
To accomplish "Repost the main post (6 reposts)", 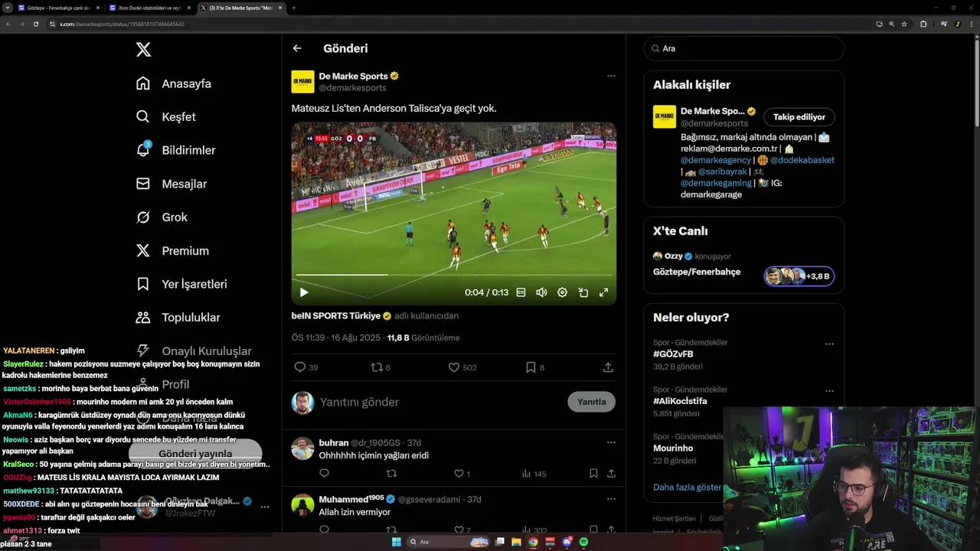I will [x=381, y=367].
